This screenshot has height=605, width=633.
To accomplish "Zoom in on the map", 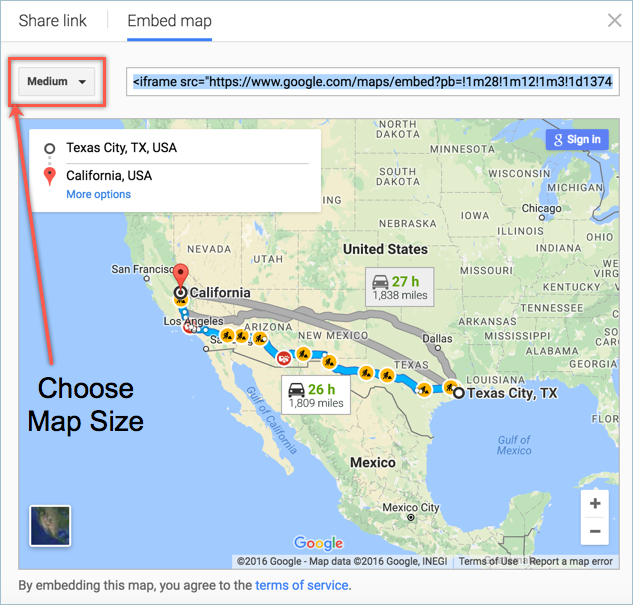I will (595, 504).
